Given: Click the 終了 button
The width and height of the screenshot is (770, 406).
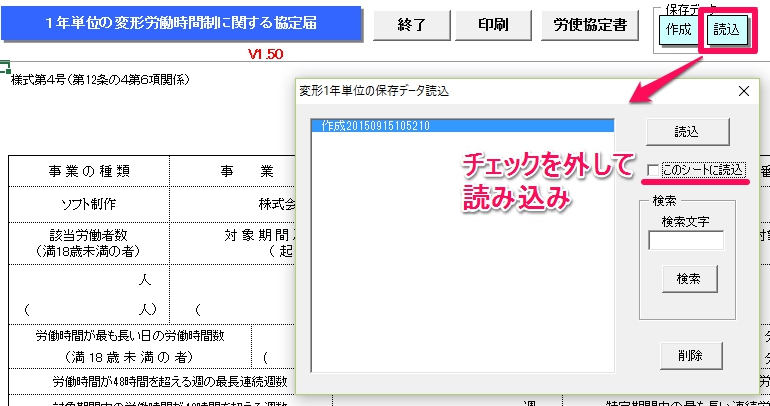Looking at the screenshot, I should [412, 25].
